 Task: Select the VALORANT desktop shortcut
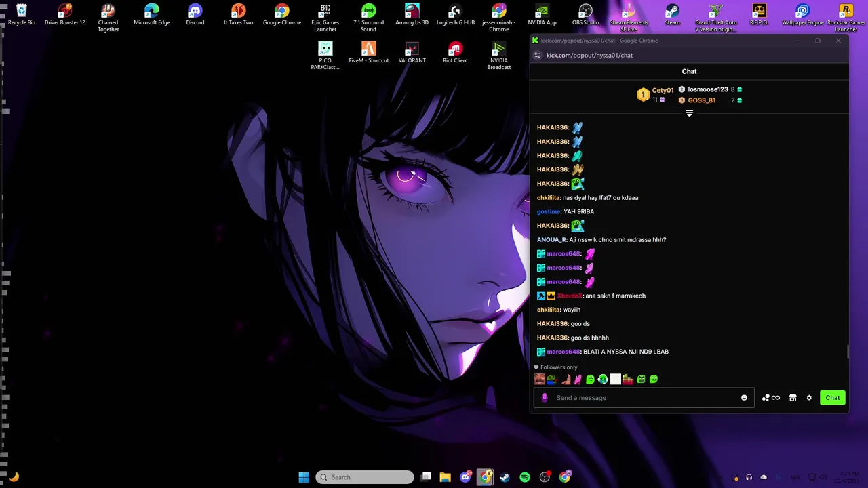(x=412, y=53)
